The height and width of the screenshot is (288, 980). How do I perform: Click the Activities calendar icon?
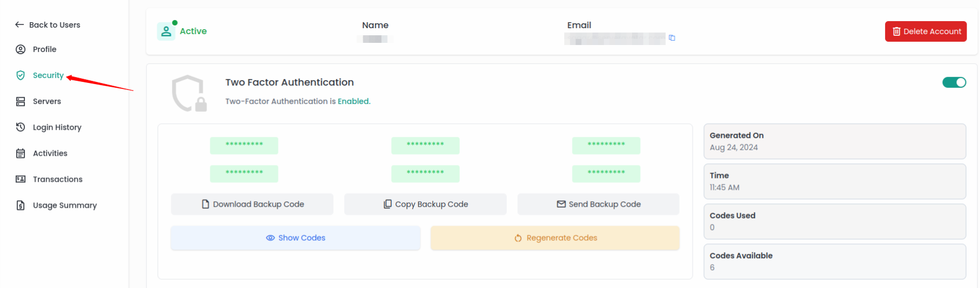[x=21, y=153]
